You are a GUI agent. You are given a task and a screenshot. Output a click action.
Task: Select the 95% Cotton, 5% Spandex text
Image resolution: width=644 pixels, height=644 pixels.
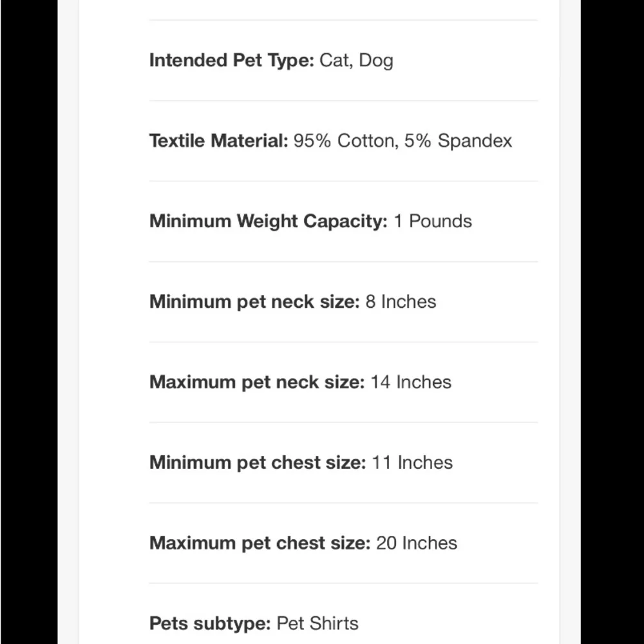click(402, 141)
